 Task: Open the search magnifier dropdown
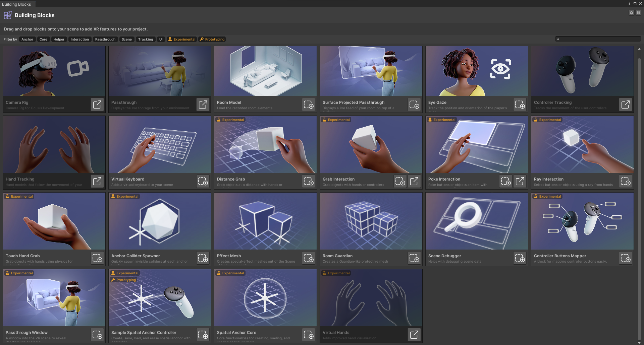pyautogui.click(x=558, y=39)
